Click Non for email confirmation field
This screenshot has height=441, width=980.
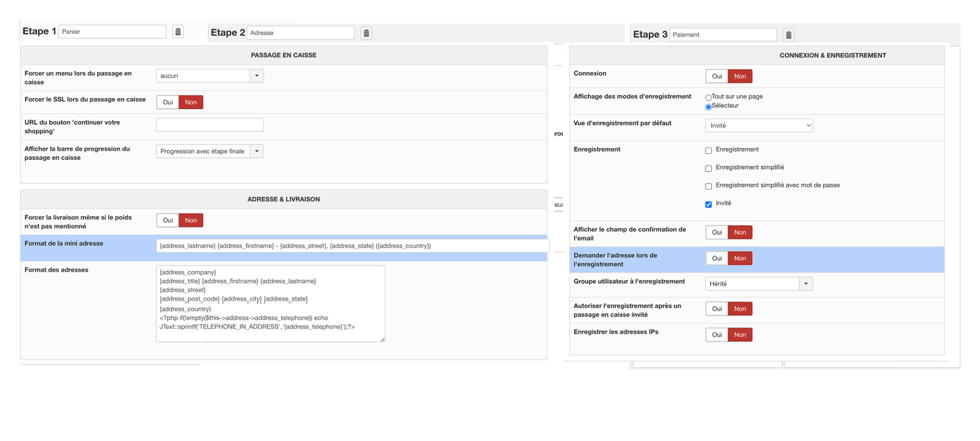pyautogui.click(x=740, y=233)
